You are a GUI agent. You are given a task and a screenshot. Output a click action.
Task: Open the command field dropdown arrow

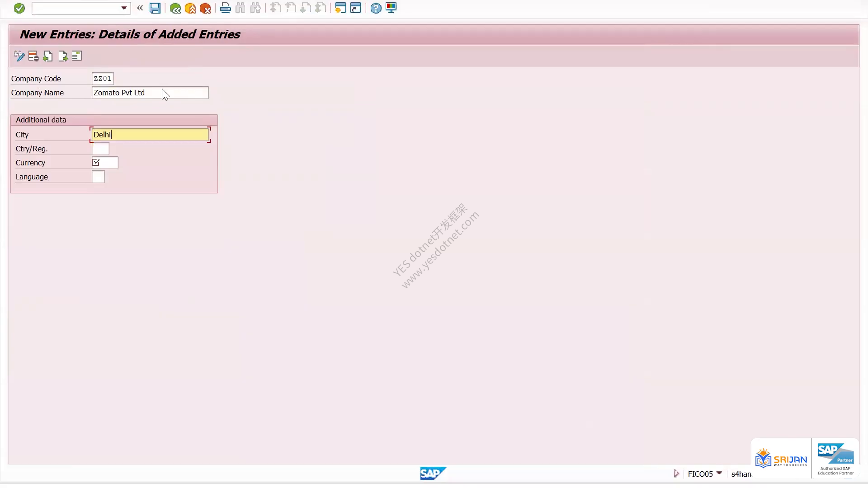[124, 8]
